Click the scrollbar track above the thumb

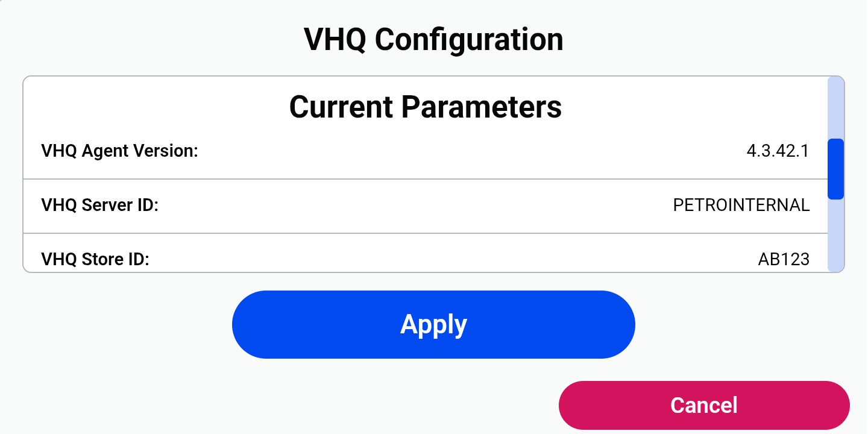pyautogui.click(x=835, y=107)
